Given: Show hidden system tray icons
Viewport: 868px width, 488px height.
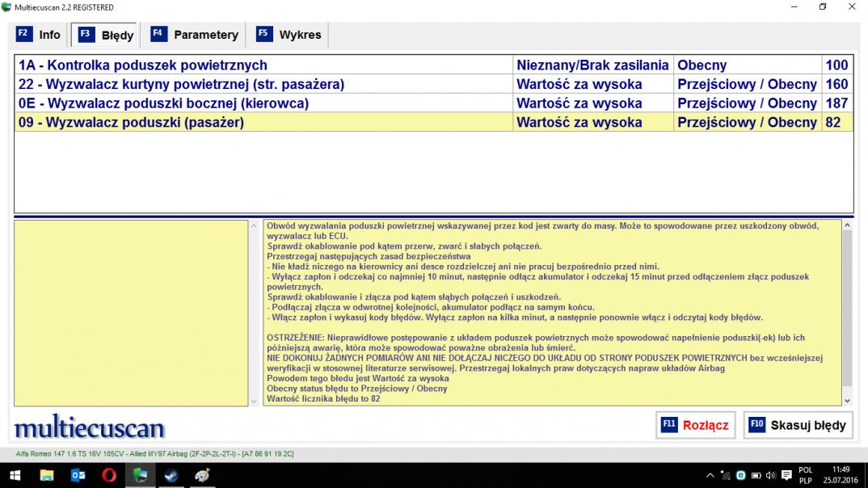Looking at the screenshot, I should coord(710,475).
